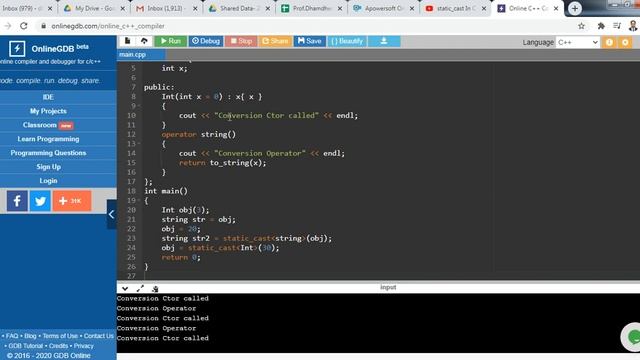Bookmark this page with the star icon
The height and width of the screenshot is (360, 640).
[x=581, y=26]
